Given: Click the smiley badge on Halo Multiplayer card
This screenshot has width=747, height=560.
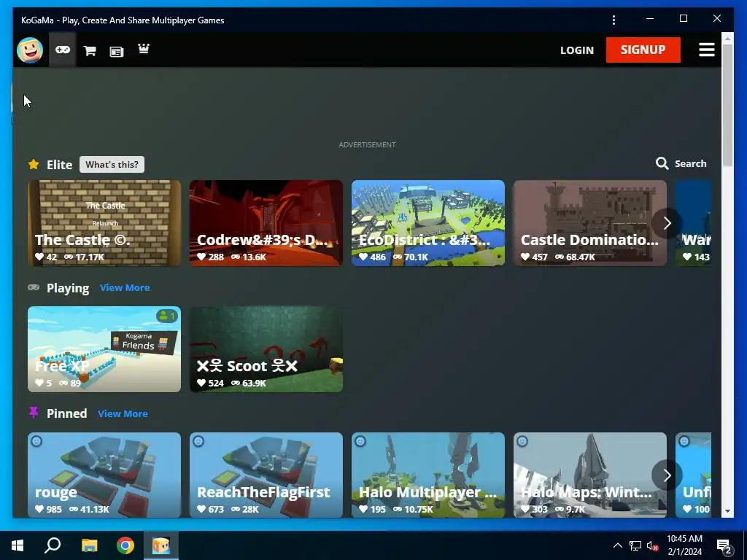Looking at the screenshot, I should point(360,441).
